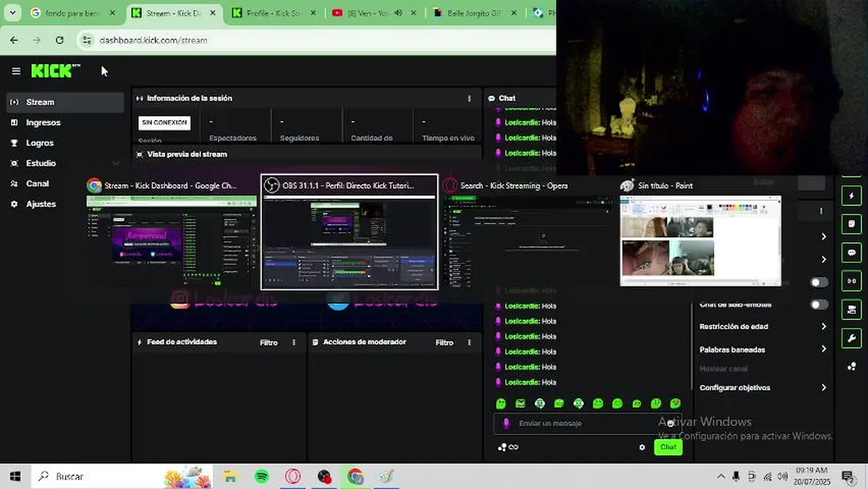
Task: Select the OBS 31.1.1 window thumbnail
Action: (x=350, y=233)
